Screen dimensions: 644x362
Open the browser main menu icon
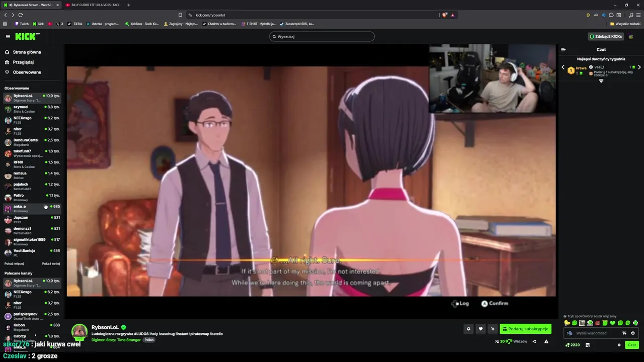pyautogui.click(x=638, y=15)
